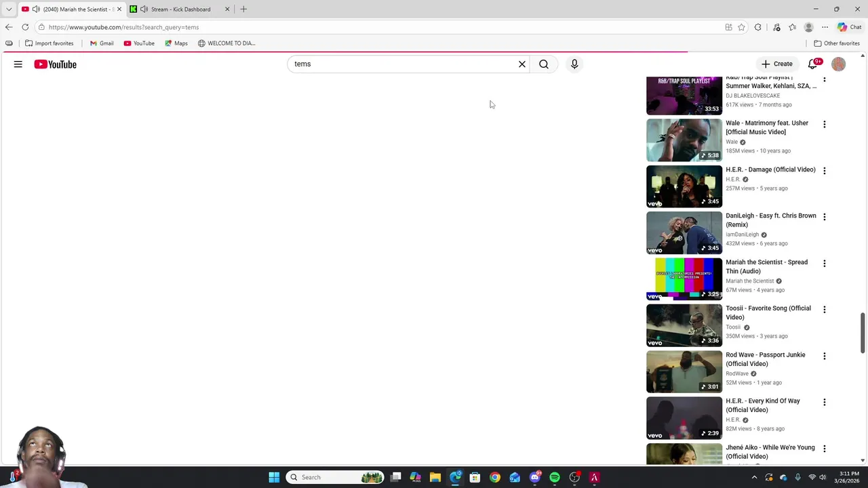Close the Kick Dashboard tab
Viewport: 868px width, 488px height.
coord(227,9)
